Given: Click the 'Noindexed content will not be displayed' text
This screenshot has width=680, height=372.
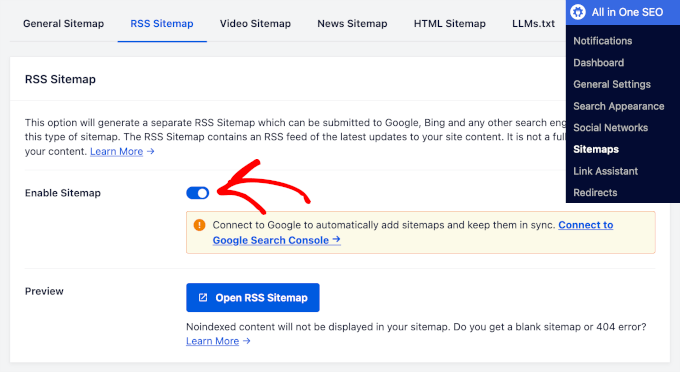Looking at the screenshot, I should (x=317, y=326).
